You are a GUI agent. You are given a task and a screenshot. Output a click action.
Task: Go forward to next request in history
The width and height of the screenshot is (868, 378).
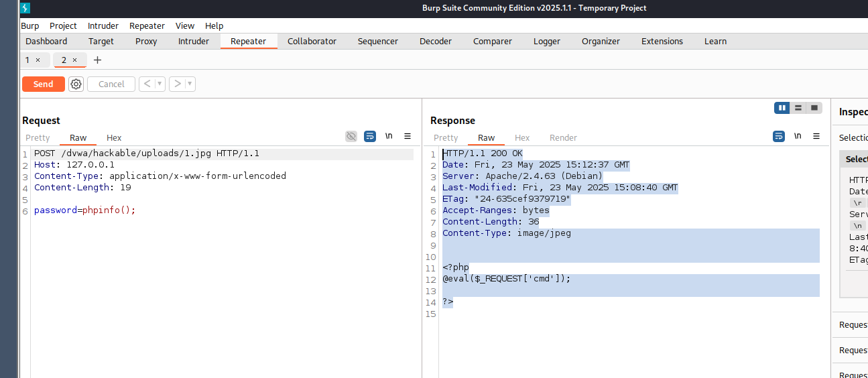tap(177, 84)
